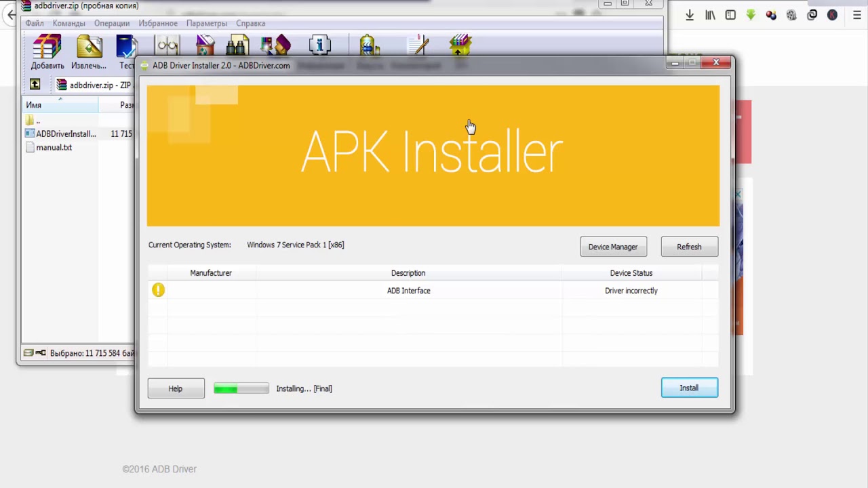Select the ADBDriverInstall... file in WinRAR
Screen dimensions: 868x488
(60, 134)
